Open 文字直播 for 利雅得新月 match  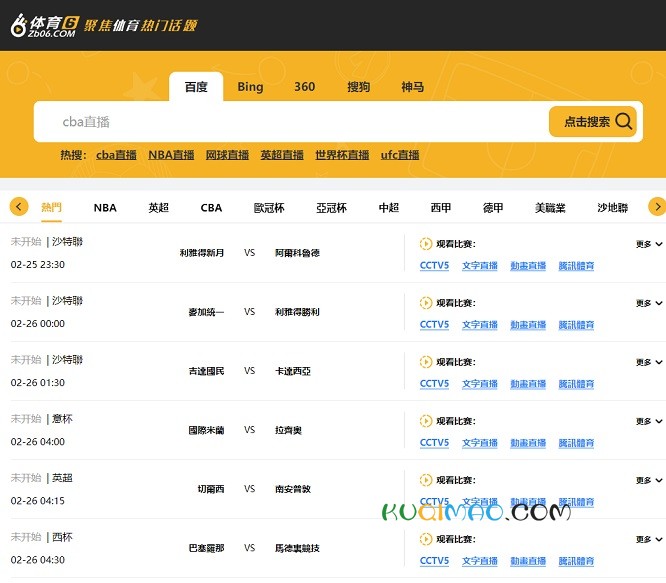[480, 265]
